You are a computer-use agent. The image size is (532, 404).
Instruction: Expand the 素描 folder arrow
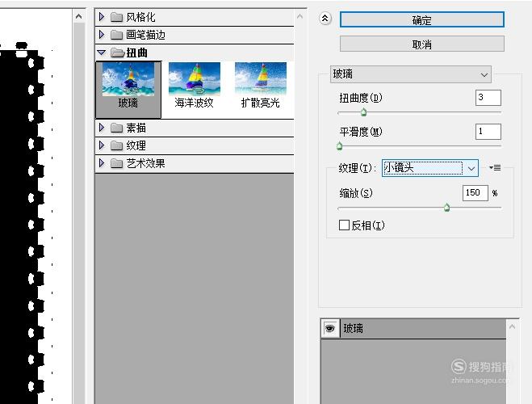click(x=102, y=128)
